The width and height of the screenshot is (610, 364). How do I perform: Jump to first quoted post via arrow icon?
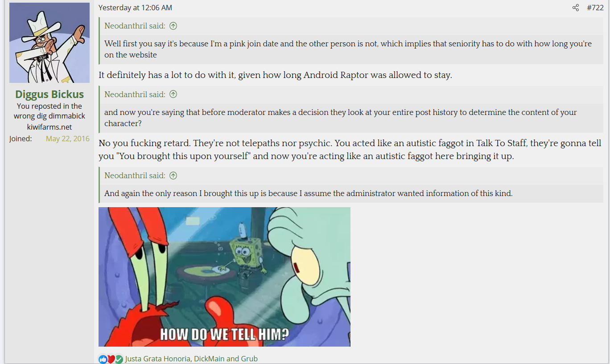click(173, 26)
